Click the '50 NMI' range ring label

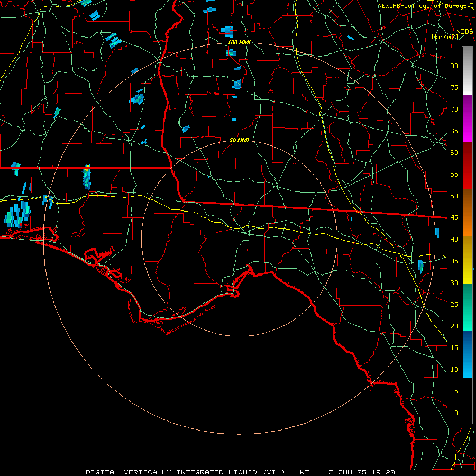coord(239,140)
